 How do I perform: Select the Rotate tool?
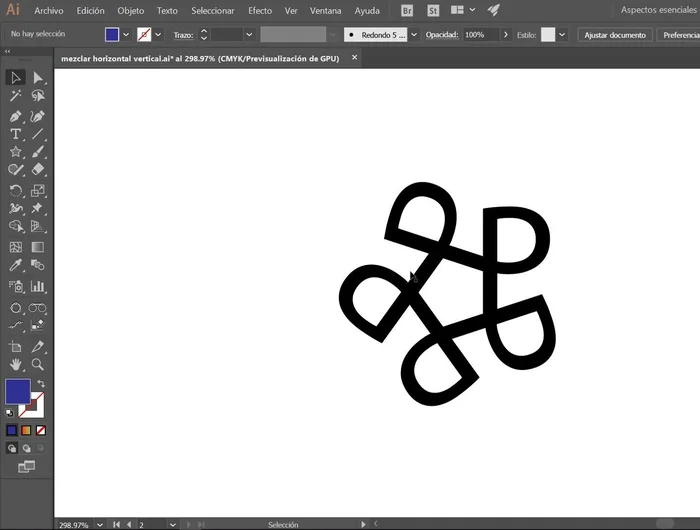(16, 191)
